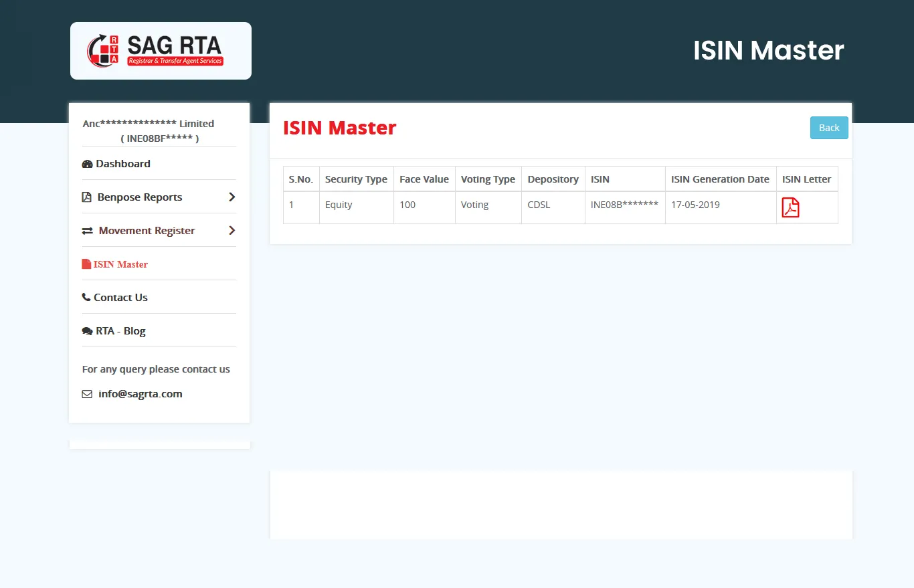914x588 pixels.
Task: Click the ISIN Generation Date column header
Action: 720,179
